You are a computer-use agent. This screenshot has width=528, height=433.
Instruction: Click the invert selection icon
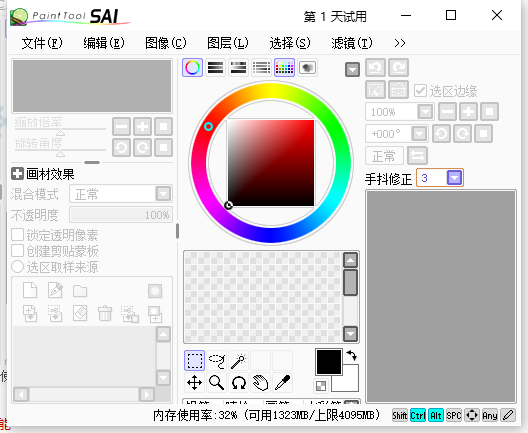coord(399,90)
